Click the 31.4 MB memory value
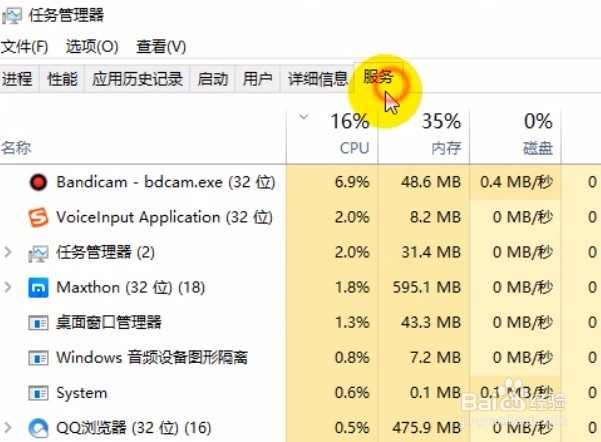The width and height of the screenshot is (601, 442). pos(431,252)
